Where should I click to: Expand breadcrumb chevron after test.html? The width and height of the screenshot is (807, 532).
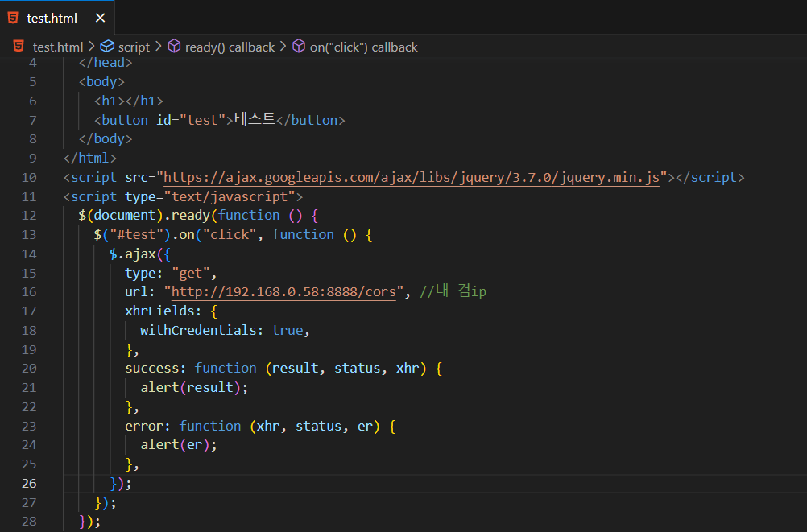[x=92, y=47]
